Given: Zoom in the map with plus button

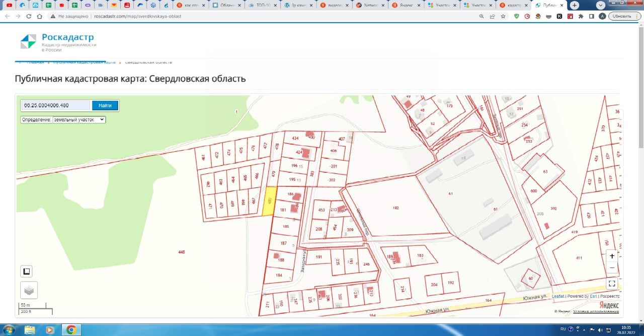Looking at the screenshot, I should [x=612, y=256].
